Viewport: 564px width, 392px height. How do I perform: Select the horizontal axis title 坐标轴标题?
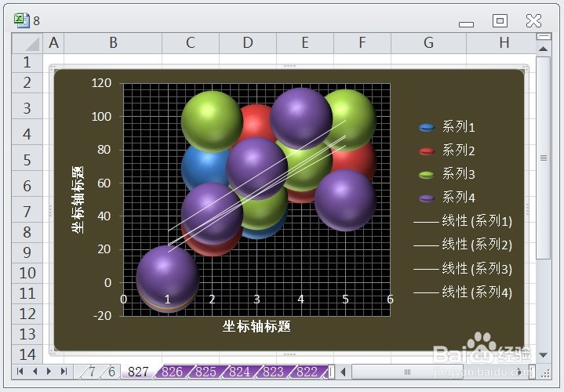click(x=257, y=327)
